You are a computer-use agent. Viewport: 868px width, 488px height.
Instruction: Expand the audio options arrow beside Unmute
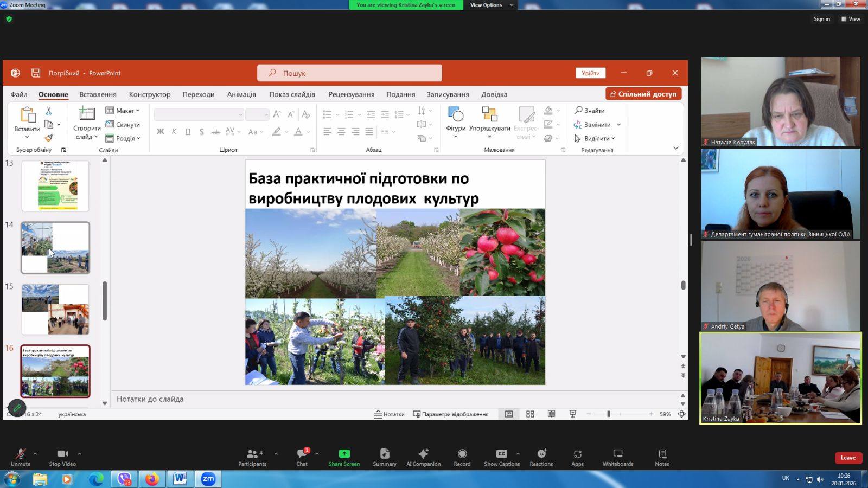(35, 453)
